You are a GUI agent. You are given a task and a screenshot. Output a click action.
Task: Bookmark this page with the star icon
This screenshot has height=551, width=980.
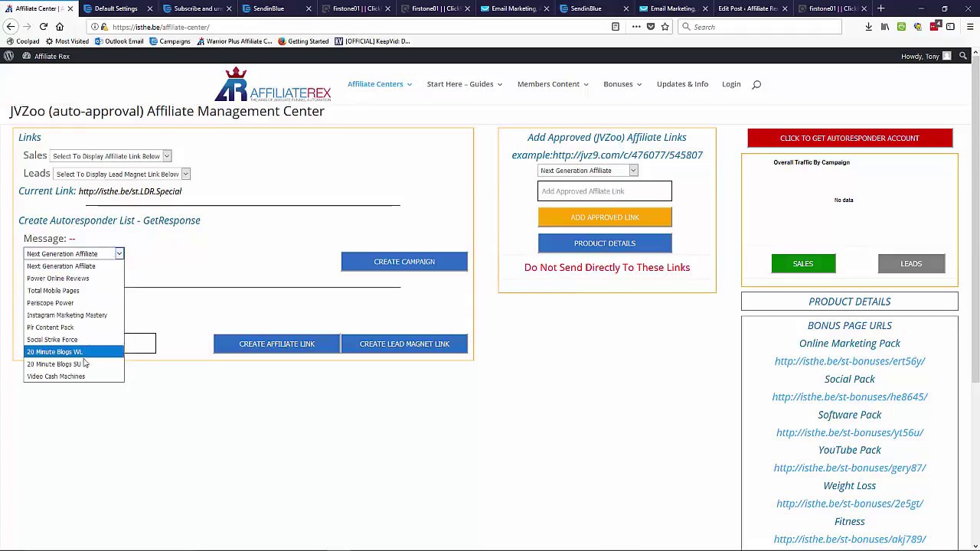click(x=665, y=27)
